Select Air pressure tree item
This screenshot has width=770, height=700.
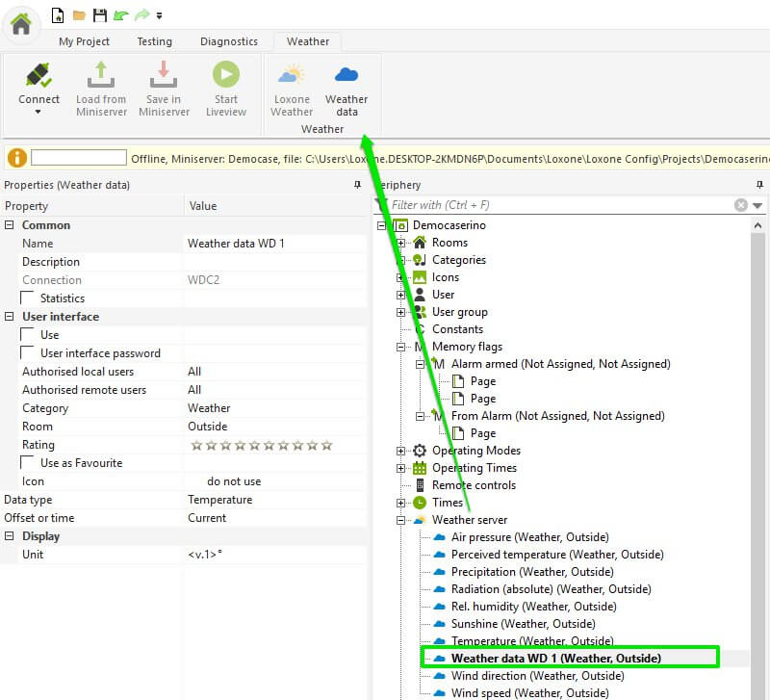coord(529,537)
